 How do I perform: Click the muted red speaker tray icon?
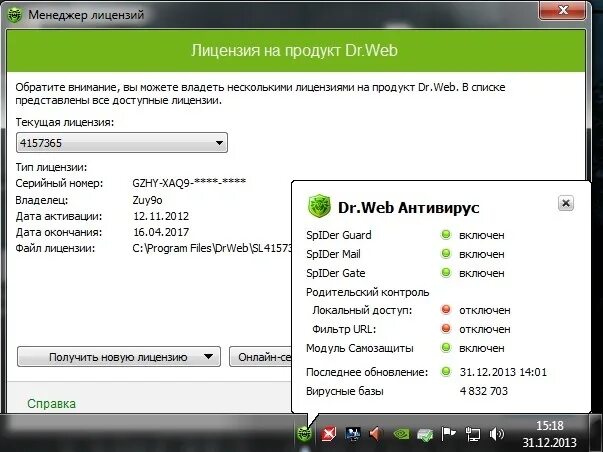[x=376, y=434]
